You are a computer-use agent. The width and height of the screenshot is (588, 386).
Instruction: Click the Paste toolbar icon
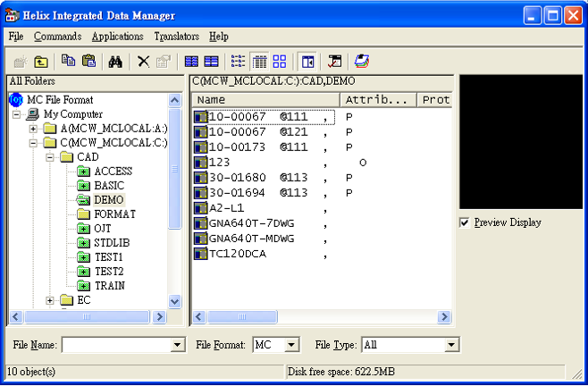[x=89, y=61]
